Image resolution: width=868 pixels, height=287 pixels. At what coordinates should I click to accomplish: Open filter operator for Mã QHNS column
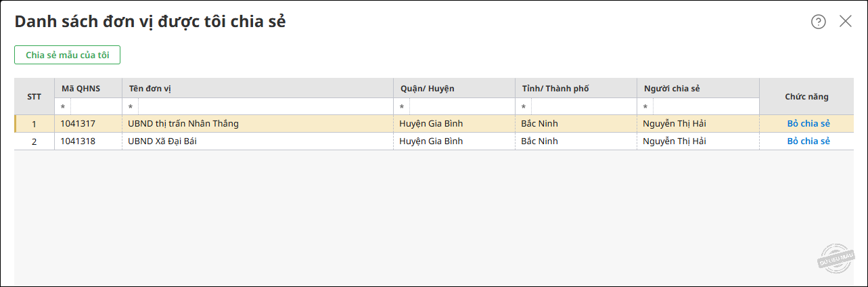click(x=63, y=107)
